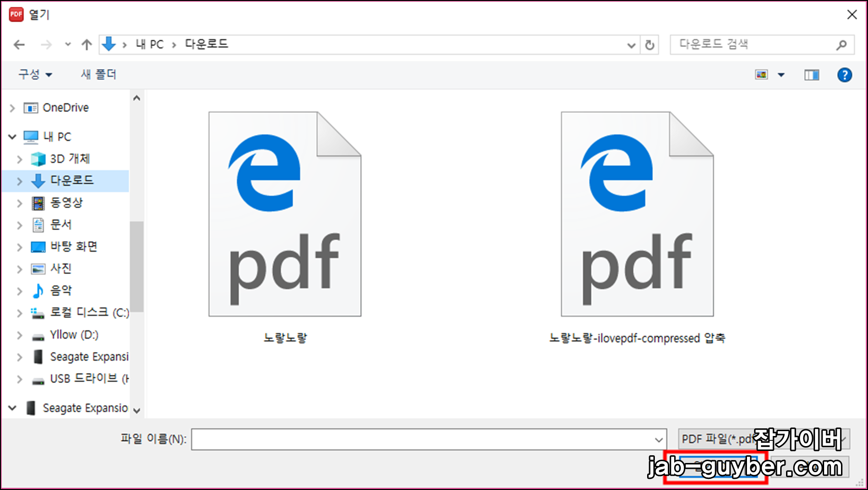Click '노랑노랑-ilovepdf-compressed 압축' file name
The width and height of the screenshot is (868, 490).
click(637, 338)
